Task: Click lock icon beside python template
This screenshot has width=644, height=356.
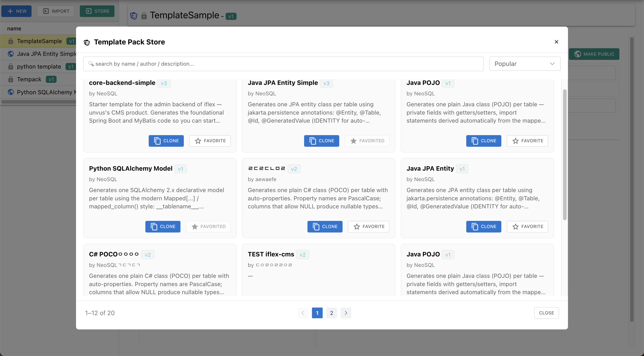Action: pyautogui.click(x=11, y=66)
